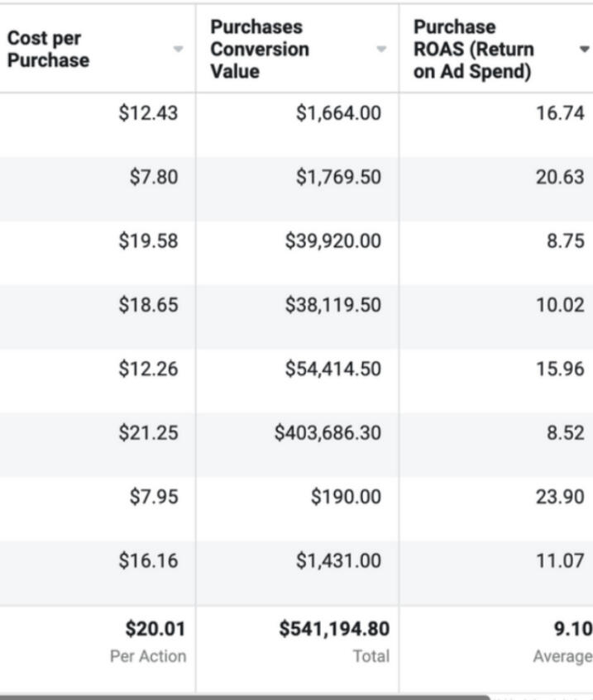This screenshot has width=593, height=700.
Task: Select the $541,194.80 total conversion value
Action: [x=334, y=630]
